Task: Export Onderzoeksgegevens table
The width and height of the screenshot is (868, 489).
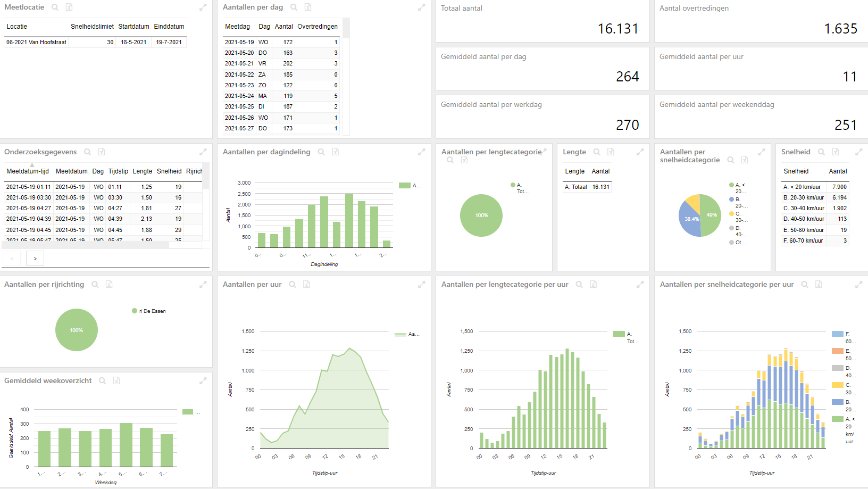Action: [102, 152]
